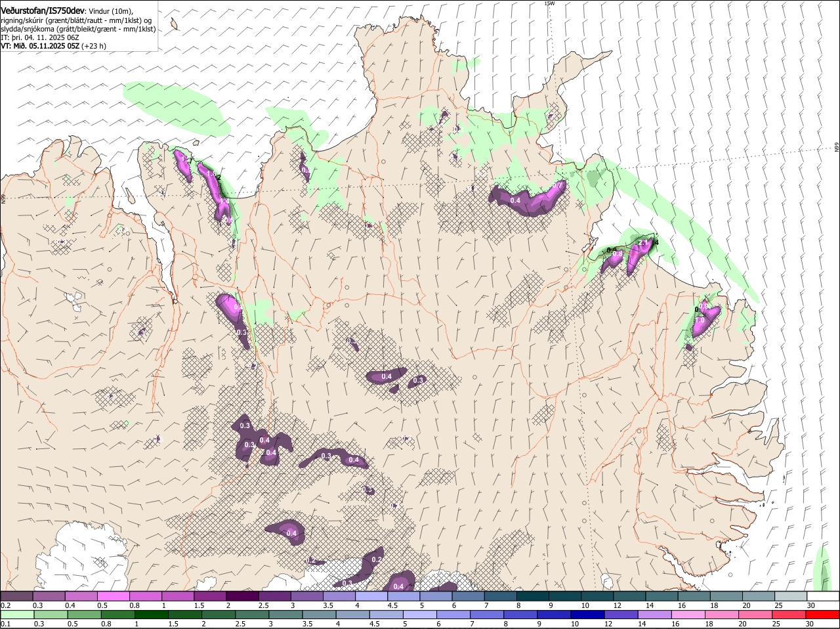
Task: Pick the darkest purple snow swatch between 2 and 2.5
Action: (242, 596)
